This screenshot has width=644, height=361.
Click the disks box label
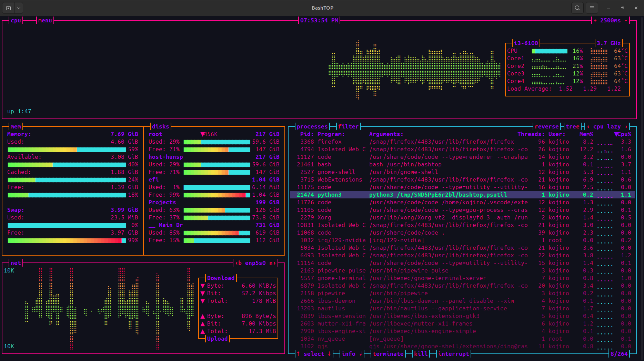pos(161,127)
